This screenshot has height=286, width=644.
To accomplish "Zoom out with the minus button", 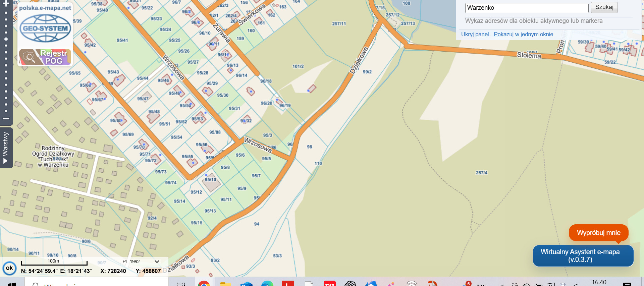I will (x=6, y=118).
